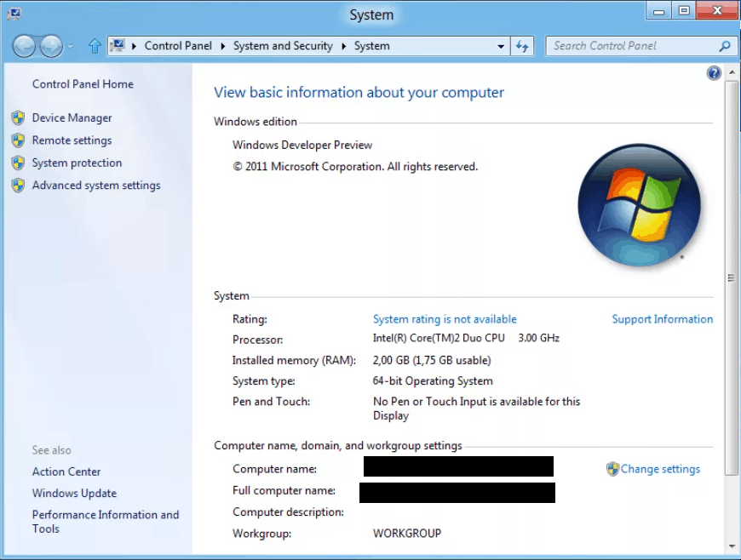Click the System window icon in the title bar
The height and width of the screenshot is (560, 741).
[14, 13]
